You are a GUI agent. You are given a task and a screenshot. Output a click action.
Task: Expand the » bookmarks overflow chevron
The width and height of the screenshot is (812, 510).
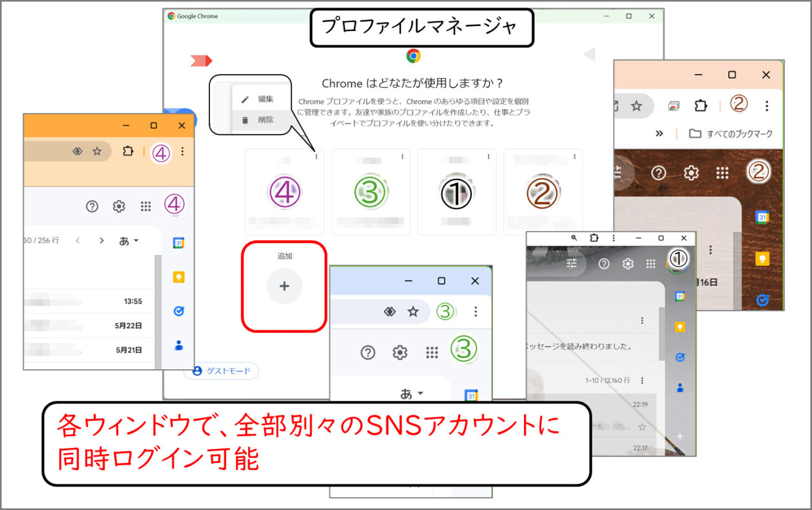tap(659, 134)
